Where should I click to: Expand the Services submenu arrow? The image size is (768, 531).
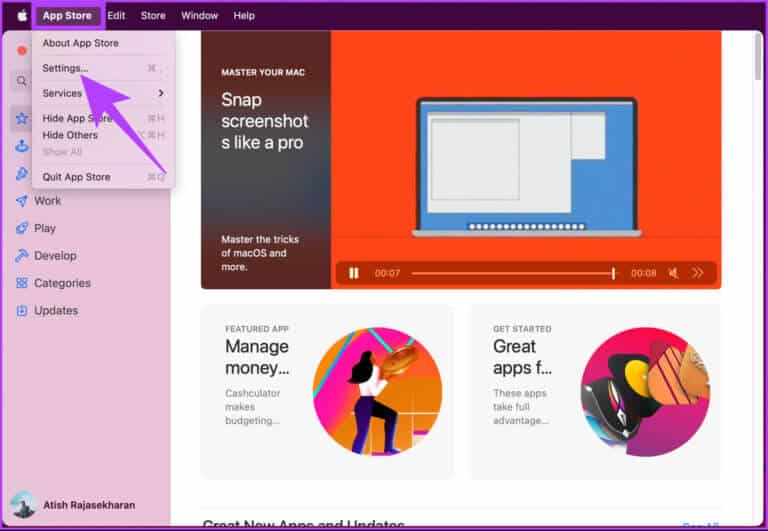(161, 93)
